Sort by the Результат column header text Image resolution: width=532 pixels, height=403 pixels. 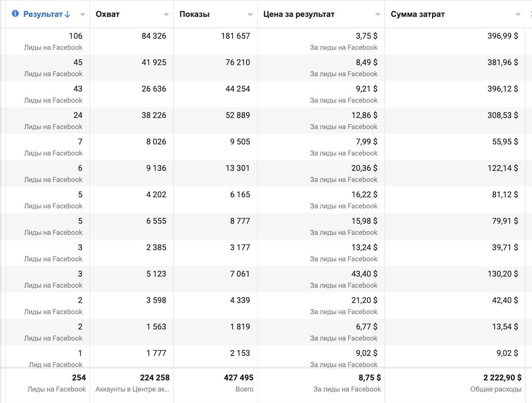(43, 14)
